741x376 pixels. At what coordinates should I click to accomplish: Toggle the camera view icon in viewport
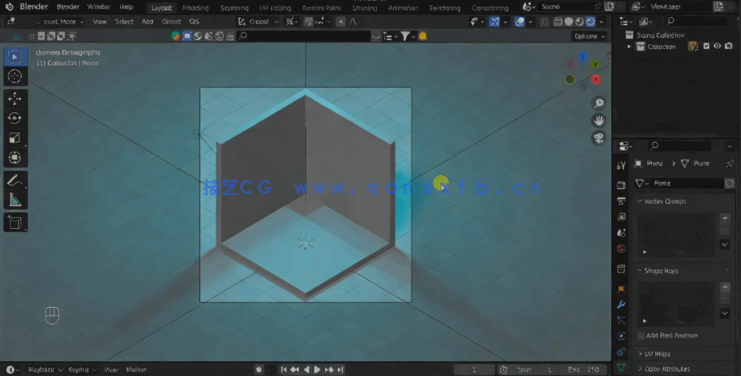tap(599, 138)
